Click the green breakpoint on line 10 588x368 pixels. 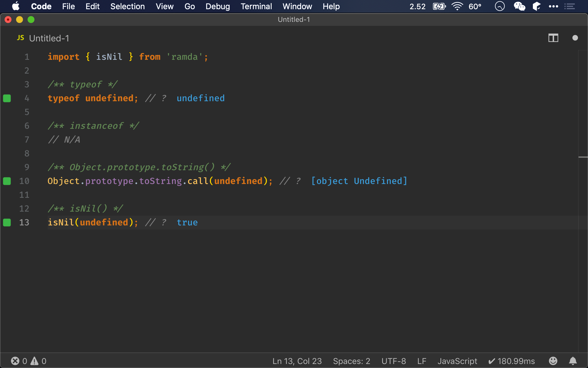[x=8, y=181]
